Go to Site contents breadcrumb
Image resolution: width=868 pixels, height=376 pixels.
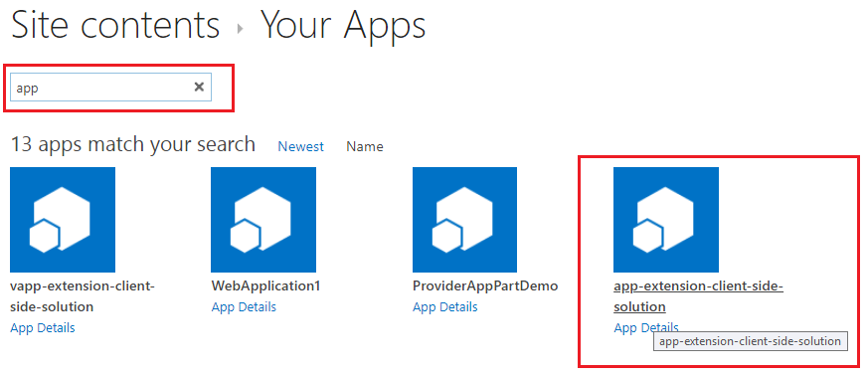(x=115, y=25)
